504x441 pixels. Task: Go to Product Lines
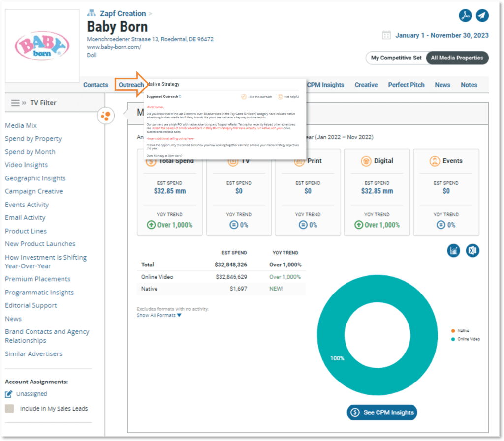tap(26, 231)
